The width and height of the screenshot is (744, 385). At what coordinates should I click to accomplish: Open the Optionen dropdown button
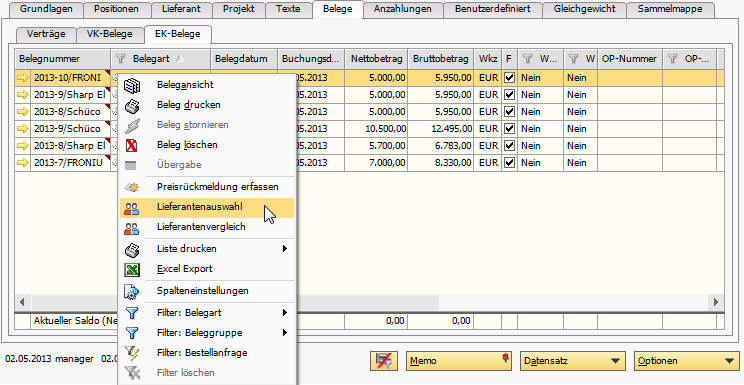point(687,361)
